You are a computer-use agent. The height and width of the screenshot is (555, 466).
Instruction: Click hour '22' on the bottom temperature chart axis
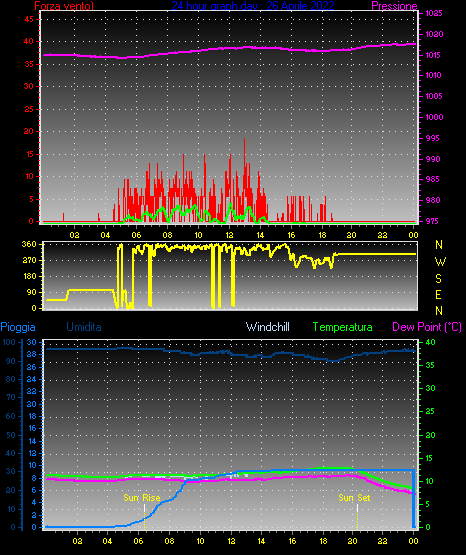coord(382,541)
